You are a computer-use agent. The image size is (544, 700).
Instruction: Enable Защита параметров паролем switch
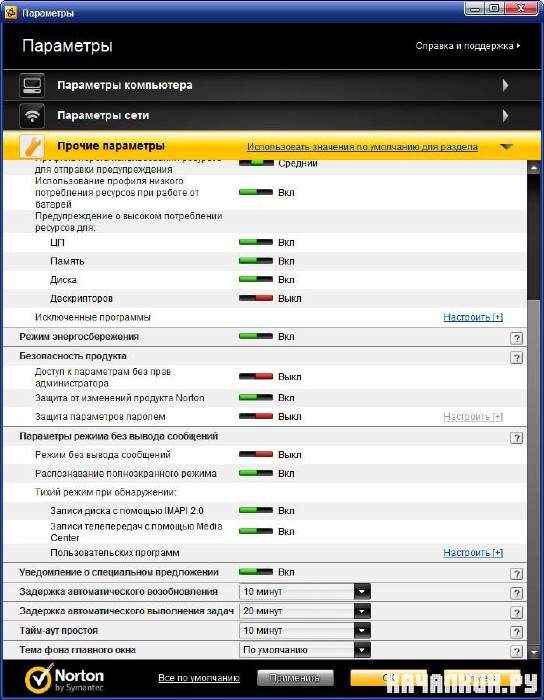(256, 416)
